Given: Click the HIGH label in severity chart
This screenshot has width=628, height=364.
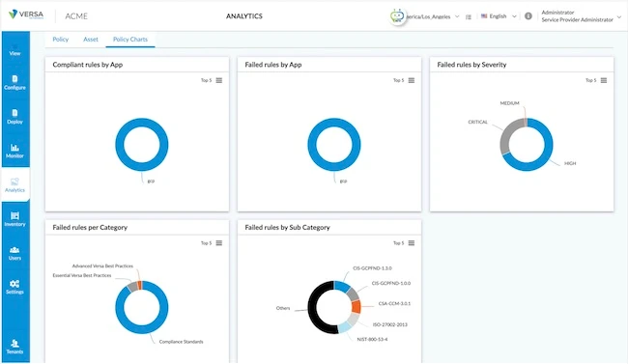Looking at the screenshot, I should tap(570, 163).
